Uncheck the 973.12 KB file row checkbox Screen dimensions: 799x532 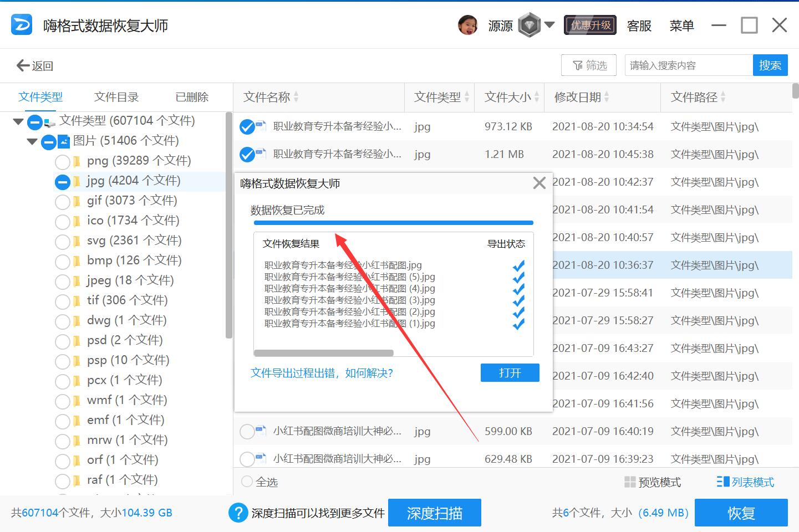coord(247,127)
